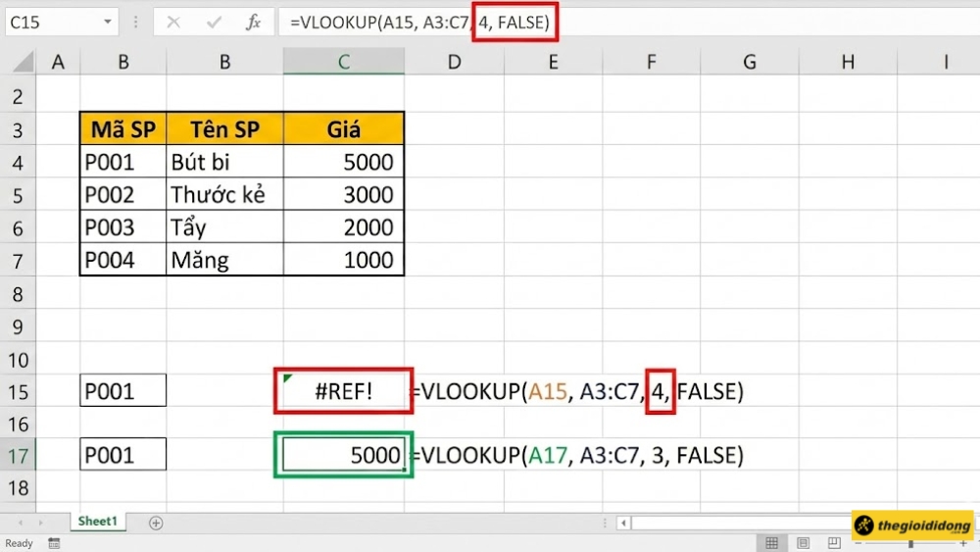Click the Select All corner triangle
The image size is (980, 552).
(x=19, y=63)
